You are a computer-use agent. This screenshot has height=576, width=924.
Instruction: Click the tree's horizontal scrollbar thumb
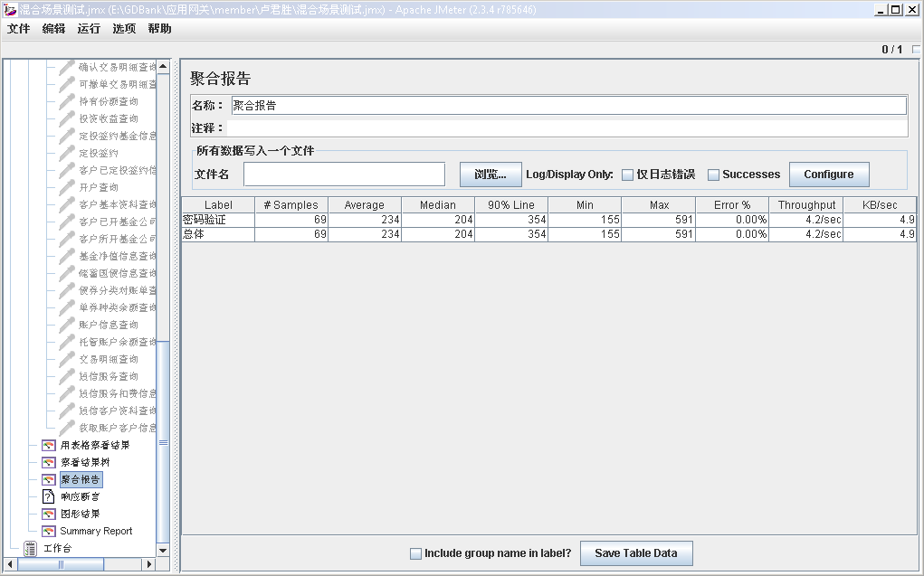(61, 564)
